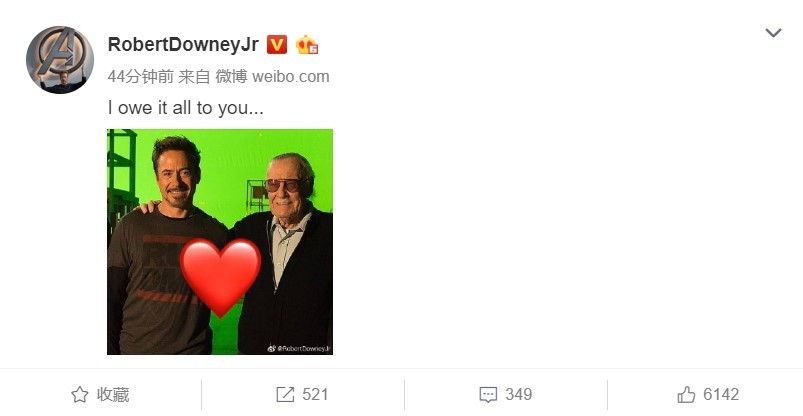
Task: Toggle the thumbs-up like icon
Action: coord(686,394)
